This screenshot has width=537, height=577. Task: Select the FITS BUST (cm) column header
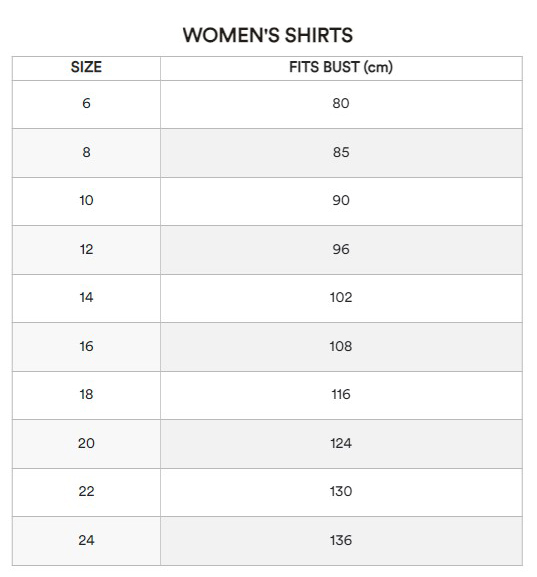341,67
